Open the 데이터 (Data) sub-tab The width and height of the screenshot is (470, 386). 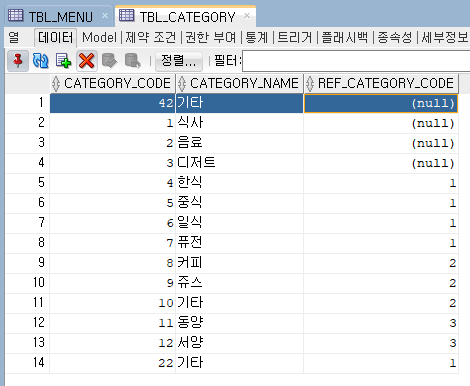(56, 37)
